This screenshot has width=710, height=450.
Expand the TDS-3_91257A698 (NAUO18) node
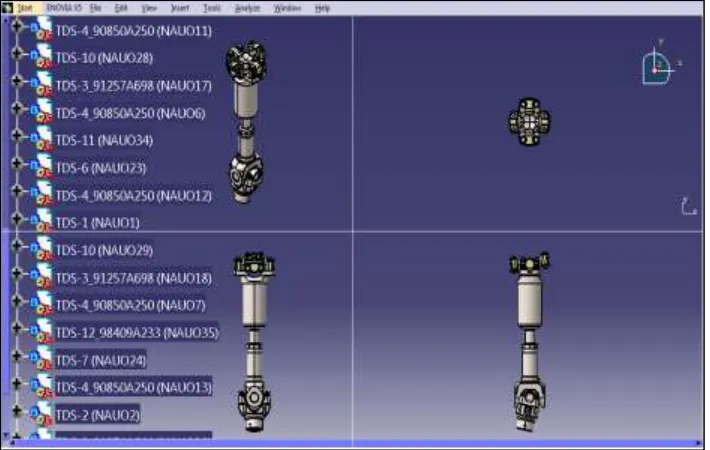pos(17,273)
